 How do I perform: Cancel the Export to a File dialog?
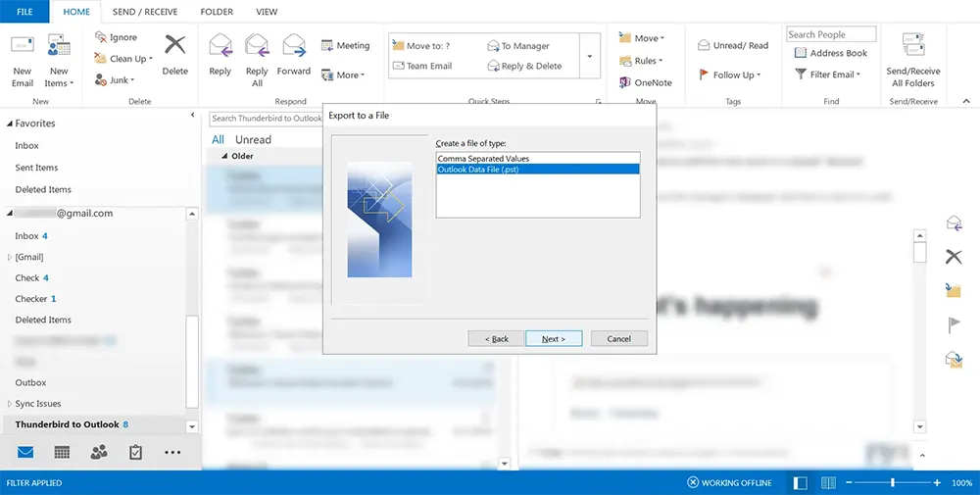[x=618, y=339]
